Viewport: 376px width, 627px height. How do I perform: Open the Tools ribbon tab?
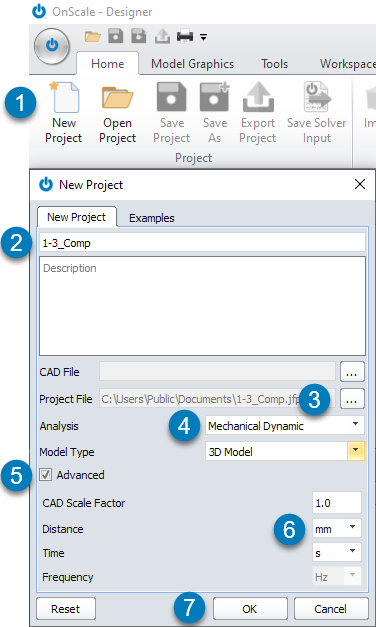tap(274, 64)
